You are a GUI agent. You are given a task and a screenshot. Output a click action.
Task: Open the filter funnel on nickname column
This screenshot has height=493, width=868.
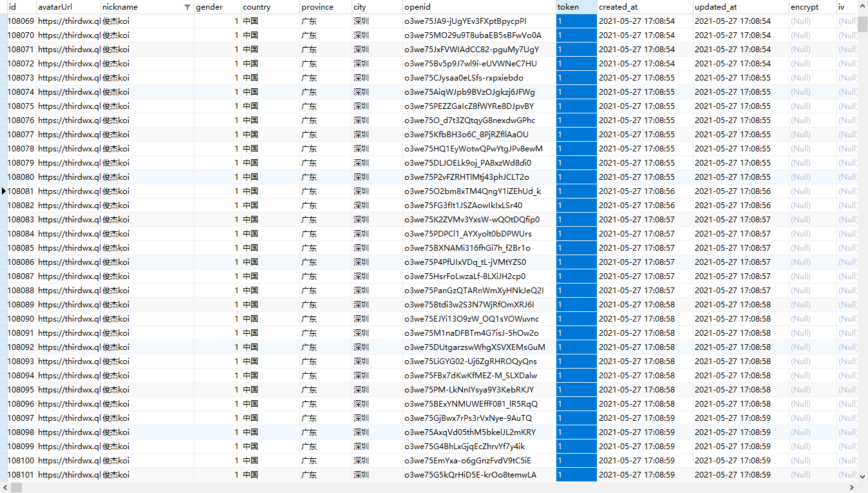pos(187,7)
